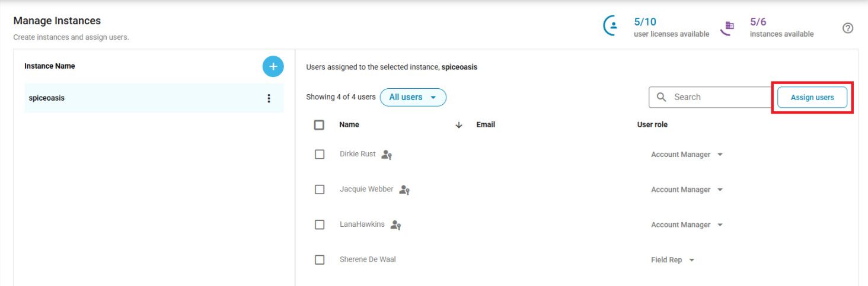
Task: Click the user licenses available icon
Action: (612, 26)
